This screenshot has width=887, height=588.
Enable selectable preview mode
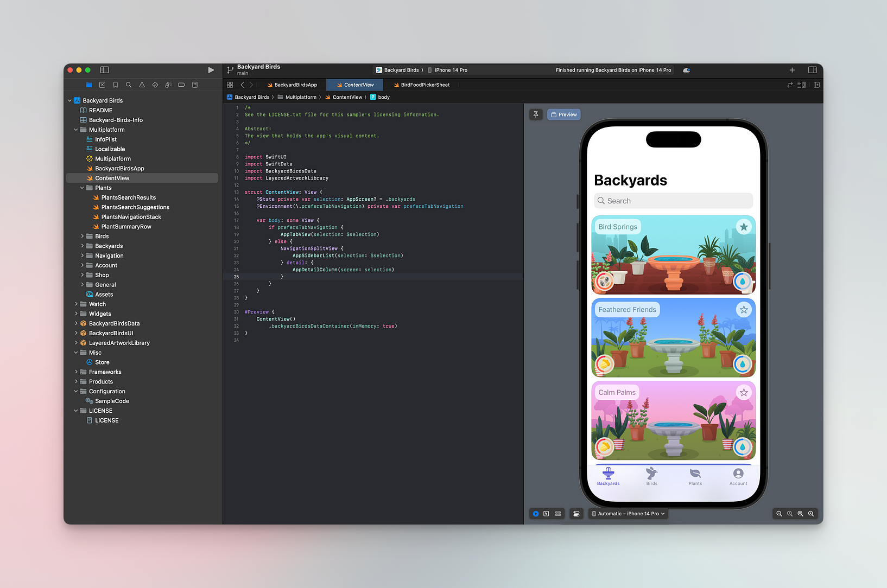coord(547,514)
